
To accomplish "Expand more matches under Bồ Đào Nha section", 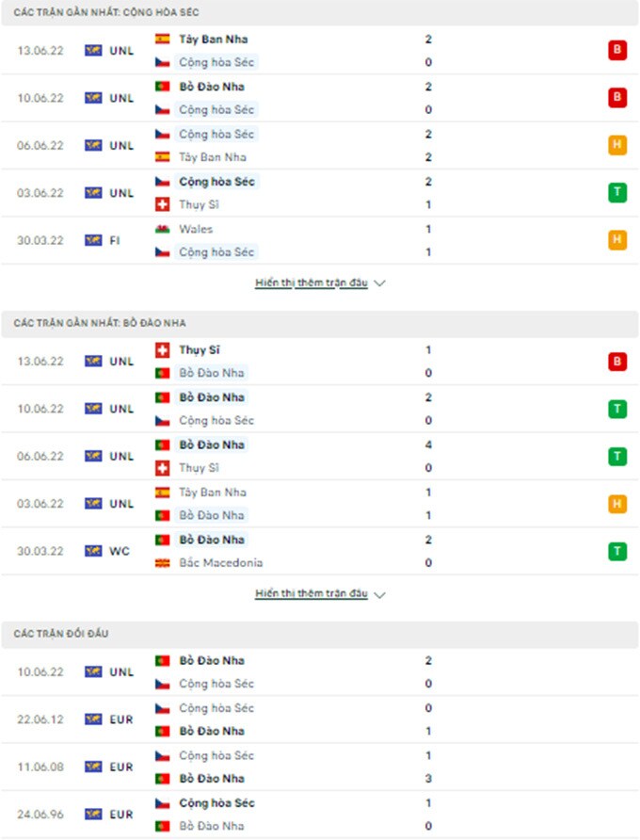I will pyautogui.click(x=311, y=594).
